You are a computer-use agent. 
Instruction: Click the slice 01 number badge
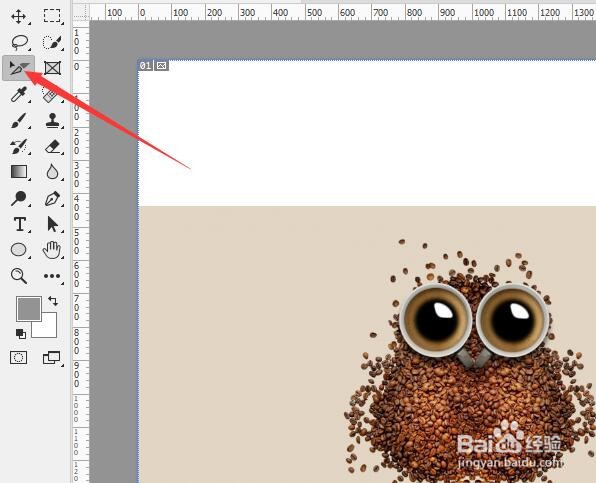pos(145,66)
